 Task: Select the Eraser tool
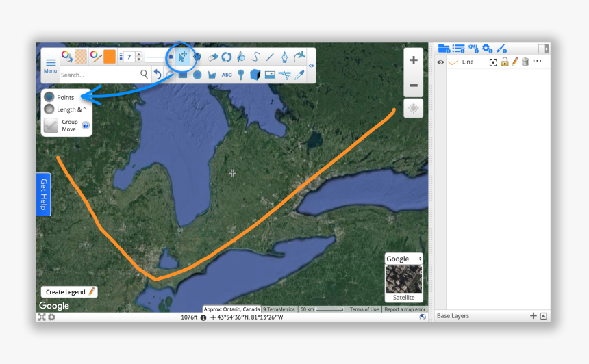point(212,57)
